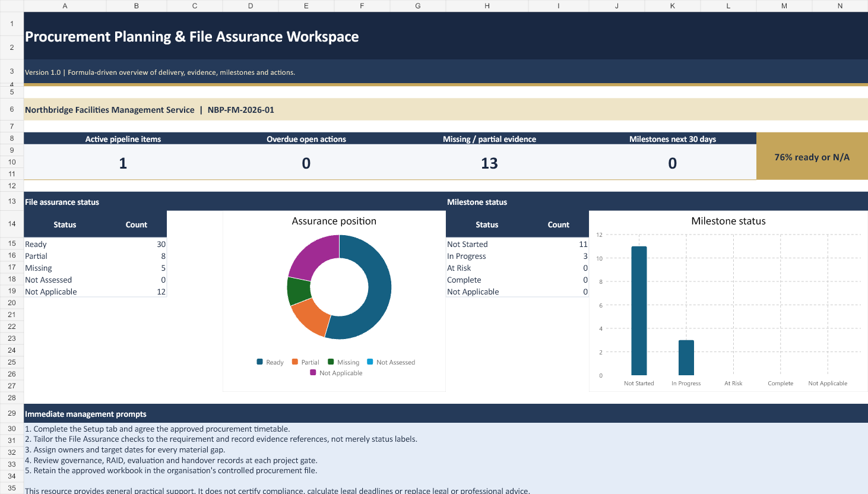Image resolution: width=868 pixels, height=494 pixels.
Task: Select column H header
Action: pos(487,6)
